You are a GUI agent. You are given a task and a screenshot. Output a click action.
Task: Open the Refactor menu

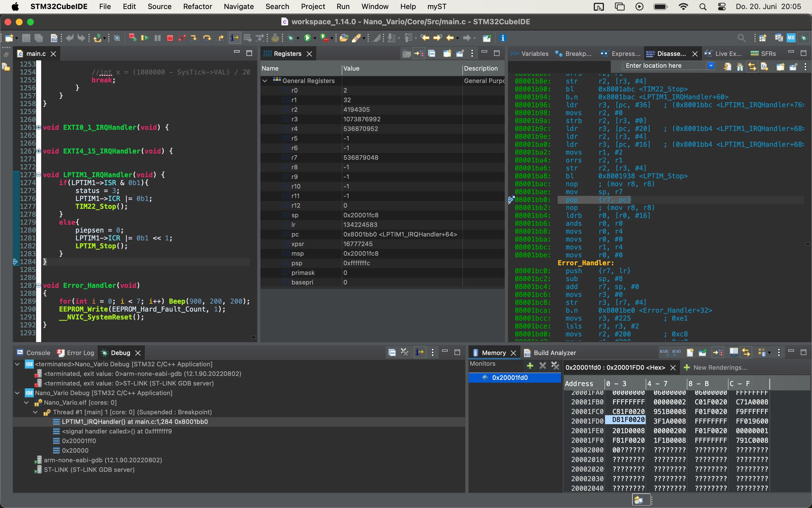pyautogui.click(x=198, y=6)
